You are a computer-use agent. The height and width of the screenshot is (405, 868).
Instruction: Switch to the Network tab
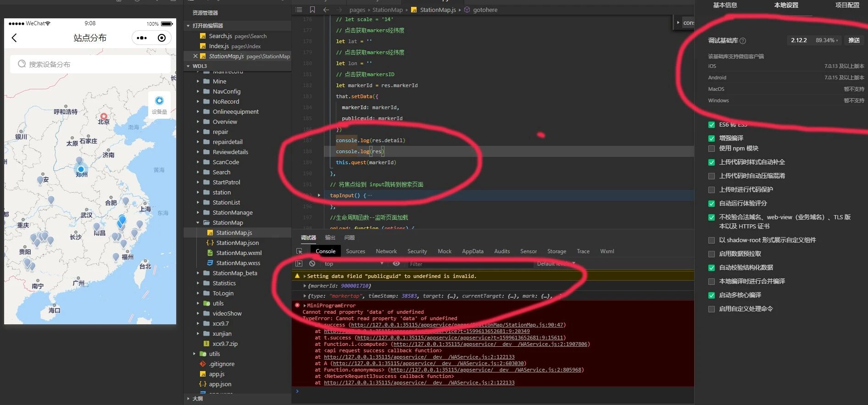tap(386, 251)
